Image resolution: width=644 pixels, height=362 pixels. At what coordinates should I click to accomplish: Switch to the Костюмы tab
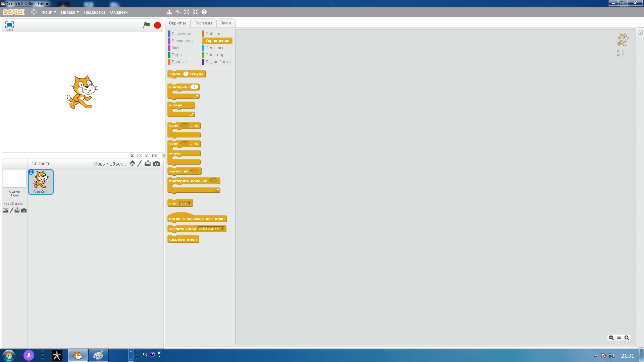point(203,23)
